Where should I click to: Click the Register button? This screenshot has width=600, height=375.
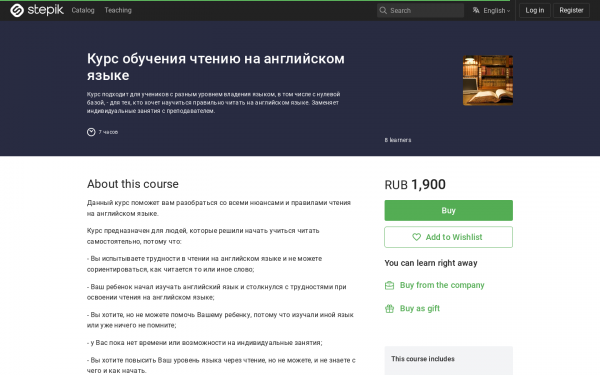coord(571,10)
